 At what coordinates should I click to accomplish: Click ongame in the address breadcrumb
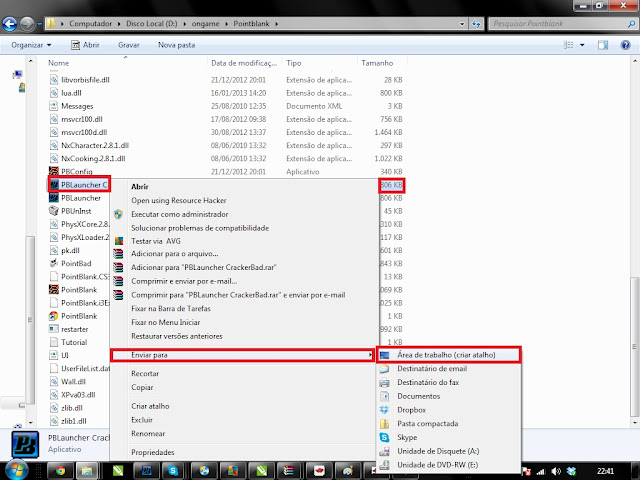(x=205, y=24)
